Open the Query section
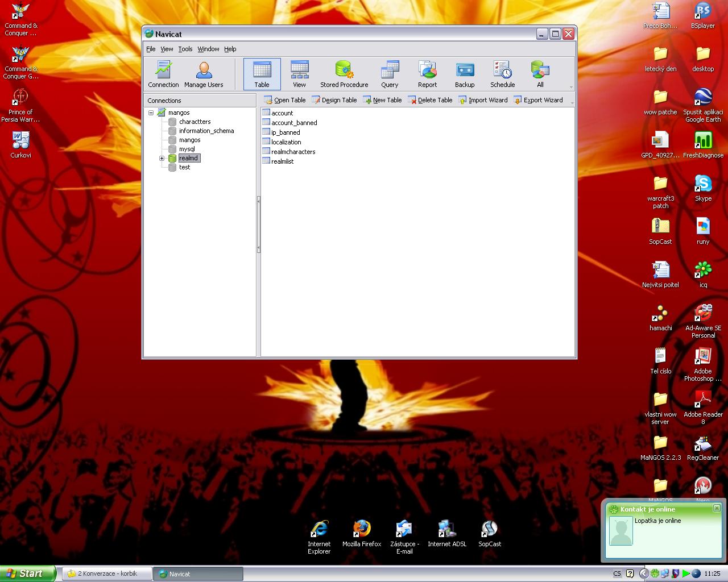This screenshot has height=582, width=728. (390, 74)
